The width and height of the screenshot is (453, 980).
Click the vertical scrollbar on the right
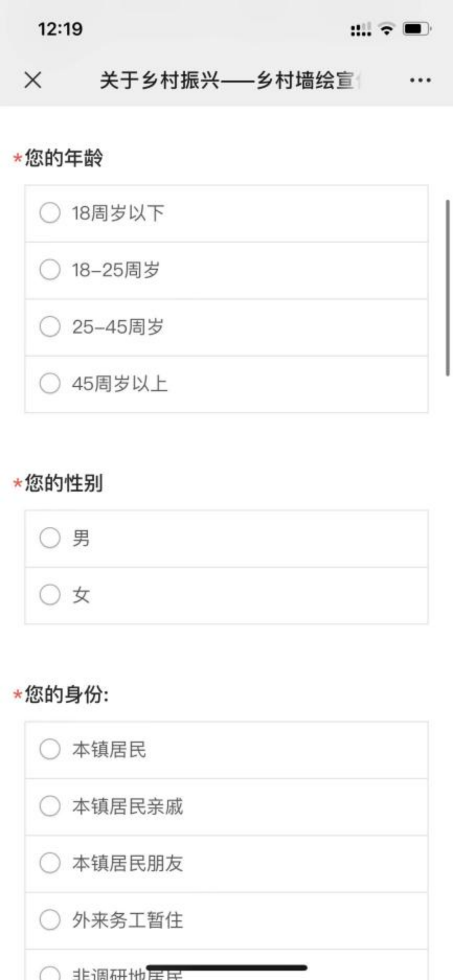click(x=448, y=288)
